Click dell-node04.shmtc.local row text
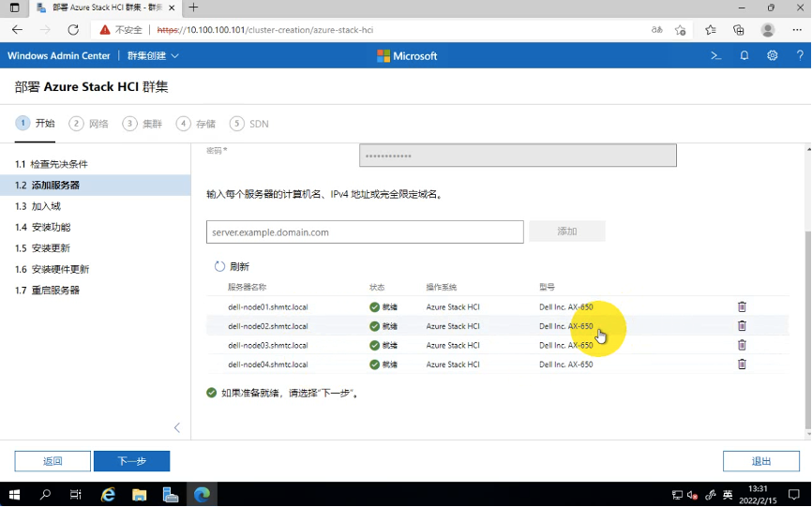 [x=268, y=365]
